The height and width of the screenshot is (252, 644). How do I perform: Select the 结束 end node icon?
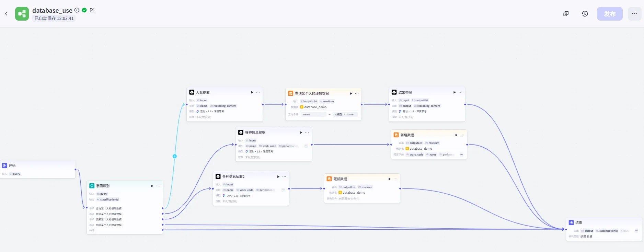(571, 222)
